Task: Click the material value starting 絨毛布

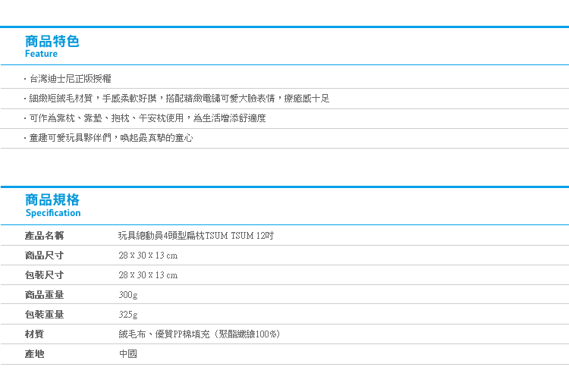Action: tap(200, 334)
